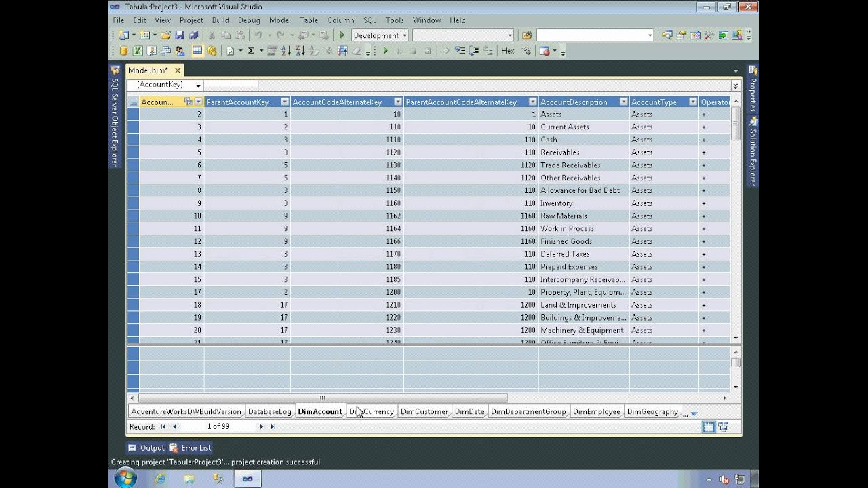868x488 pixels.
Task: Expand the formula bar chevron
Action: coord(735,86)
